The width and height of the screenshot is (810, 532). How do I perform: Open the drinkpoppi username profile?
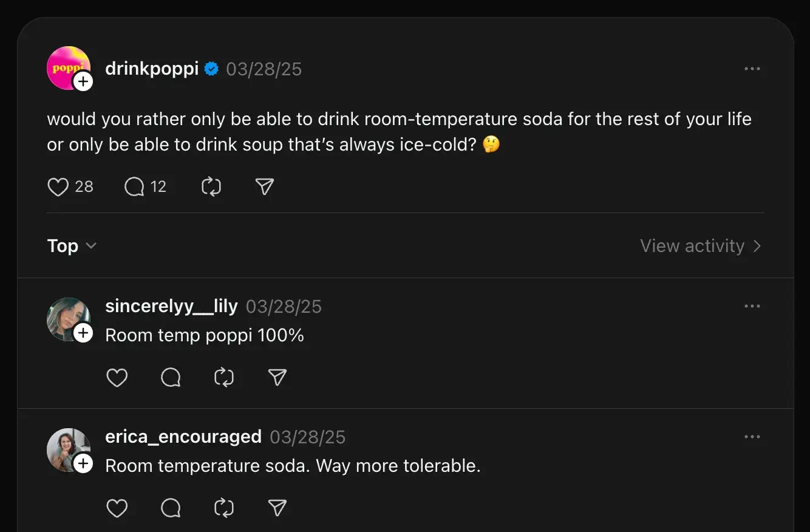tap(152, 69)
